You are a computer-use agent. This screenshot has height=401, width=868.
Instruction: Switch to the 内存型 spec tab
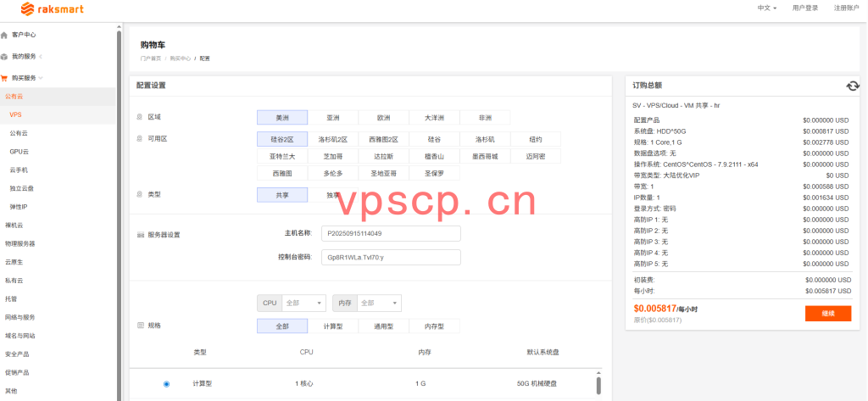coord(435,326)
